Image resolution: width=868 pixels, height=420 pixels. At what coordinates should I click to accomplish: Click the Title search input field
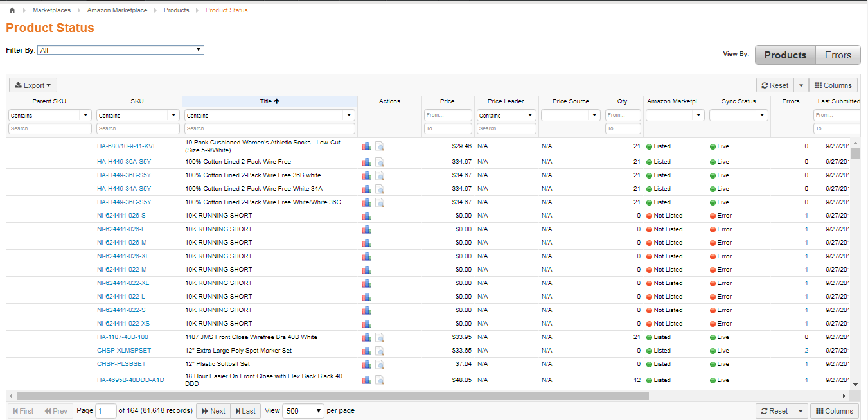coord(269,128)
